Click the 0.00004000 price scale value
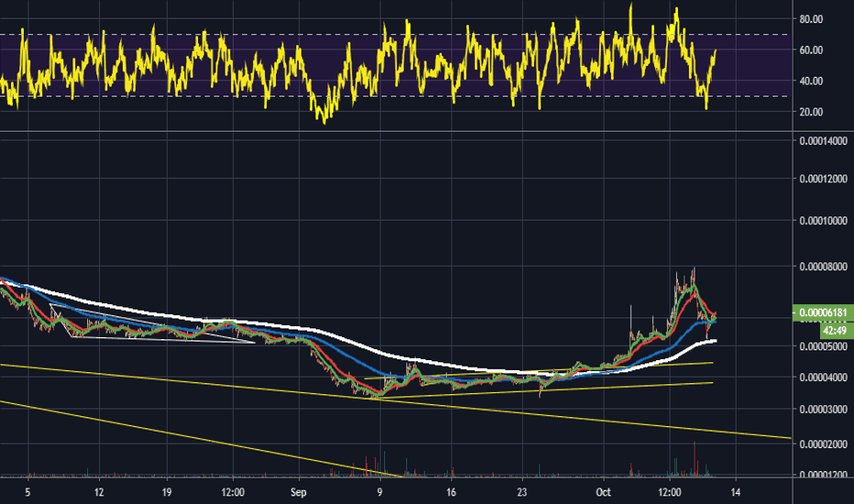This screenshot has width=854, height=504. click(x=823, y=377)
